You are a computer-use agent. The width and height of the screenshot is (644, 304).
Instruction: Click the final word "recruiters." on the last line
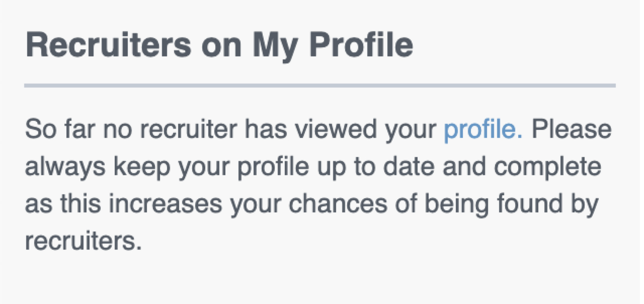pyautogui.click(x=80, y=242)
